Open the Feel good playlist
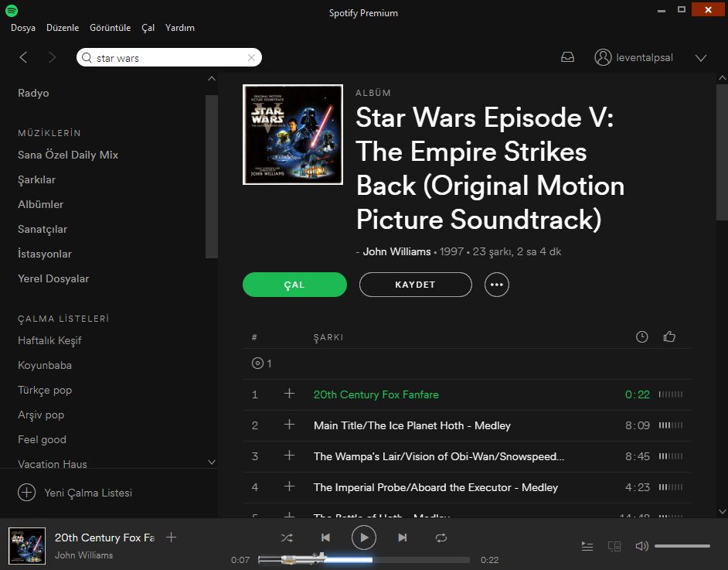Screen dimensions: 728x570 (42, 439)
